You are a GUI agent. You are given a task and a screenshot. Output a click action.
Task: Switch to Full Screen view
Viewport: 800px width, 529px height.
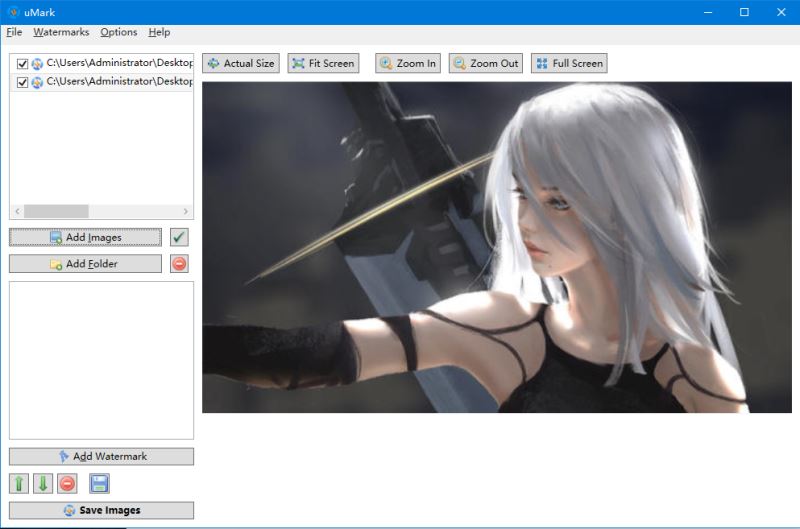coord(569,63)
